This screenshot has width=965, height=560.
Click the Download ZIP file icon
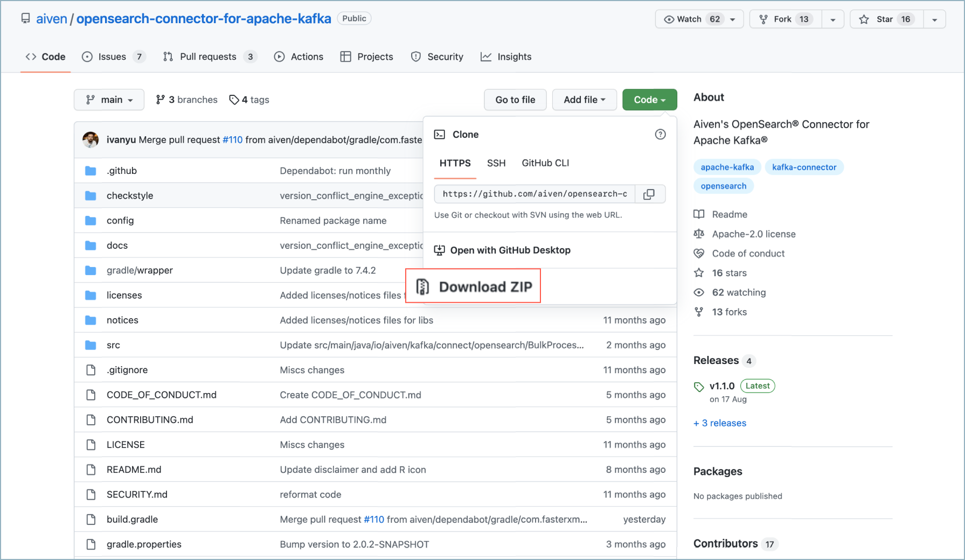(x=423, y=287)
